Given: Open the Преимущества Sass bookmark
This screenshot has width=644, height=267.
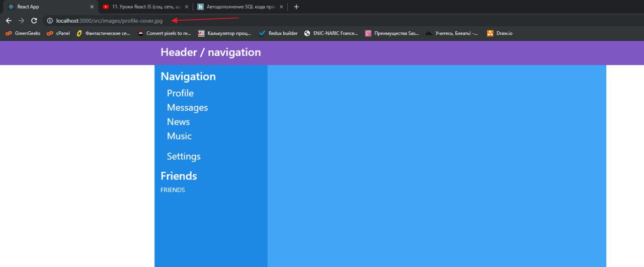Looking at the screenshot, I should pyautogui.click(x=392, y=33).
